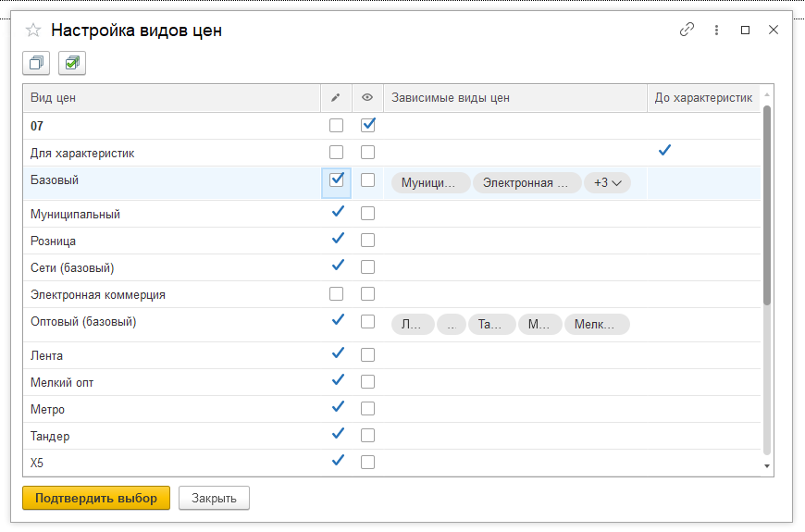This screenshot has width=805, height=532.
Task: Click the check all toolbar icon
Action: [72, 63]
